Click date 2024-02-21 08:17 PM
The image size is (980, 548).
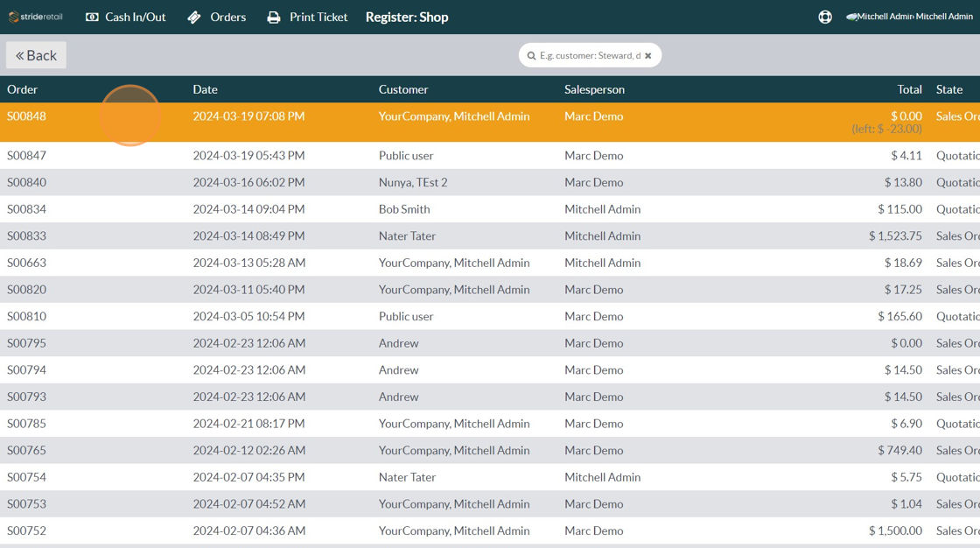pos(248,424)
